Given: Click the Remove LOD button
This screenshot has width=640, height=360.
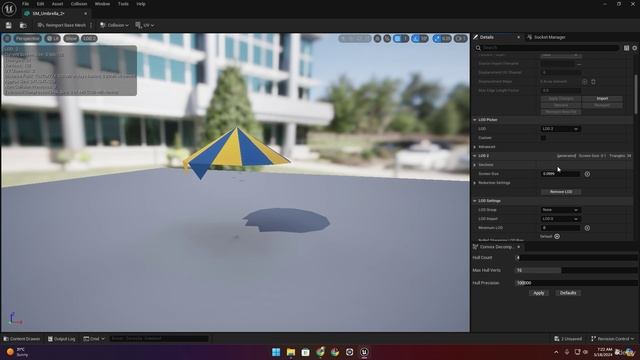Looking at the screenshot, I should (561, 192).
